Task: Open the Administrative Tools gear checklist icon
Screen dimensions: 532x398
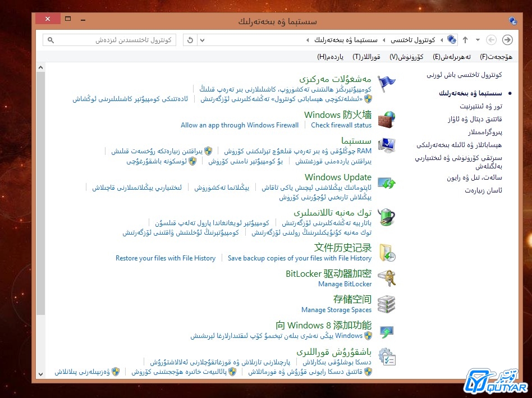Action: (x=387, y=356)
